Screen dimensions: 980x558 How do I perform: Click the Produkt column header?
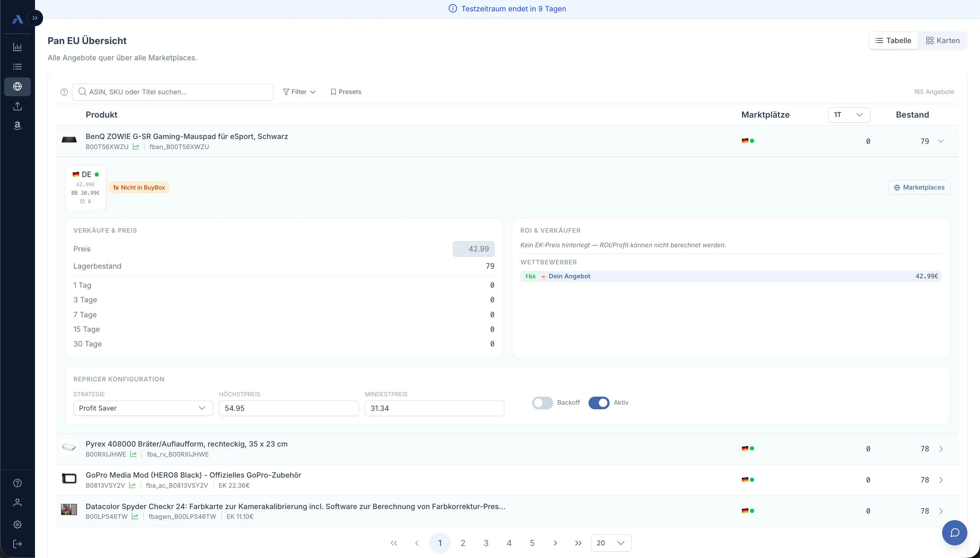click(x=101, y=115)
